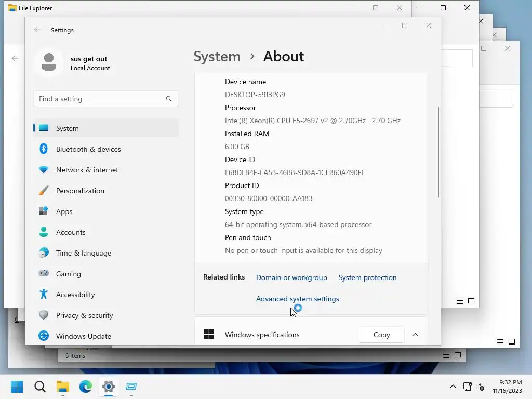Select the Device ID value text
Image resolution: width=532 pixels, height=399 pixels.
(295, 172)
